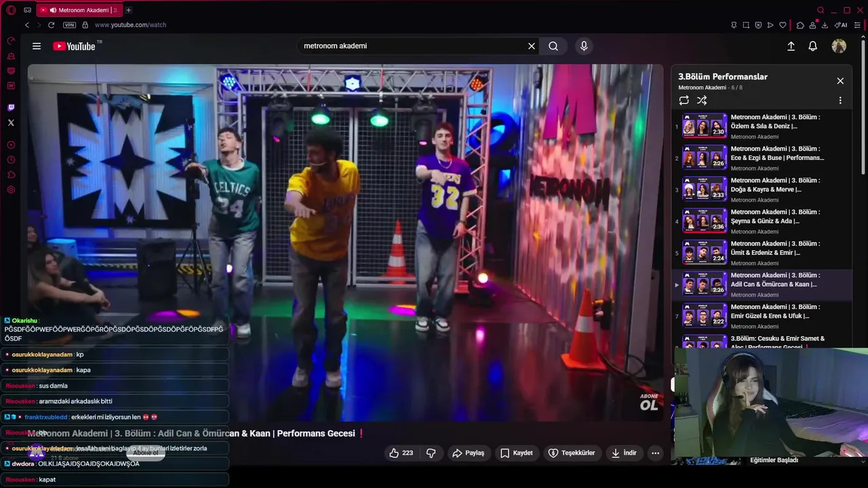Play playlist video Emir Güzel & Eren & Ufuk
868x488 pixels.
[762, 317]
